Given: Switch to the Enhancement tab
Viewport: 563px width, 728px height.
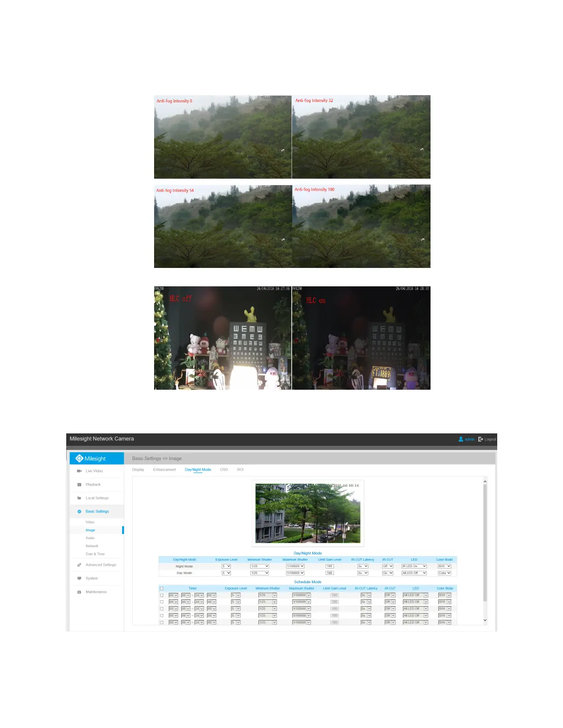Looking at the screenshot, I should pyautogui.click(x=164, y=470).
